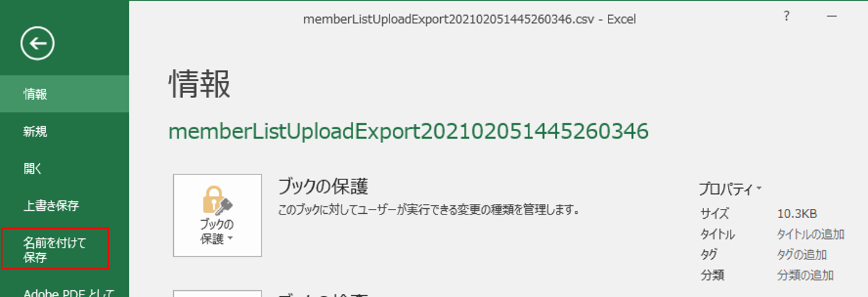Click the 分類の追加 field
The width and height of the screenshot is (868, 297).
point(805,275)
